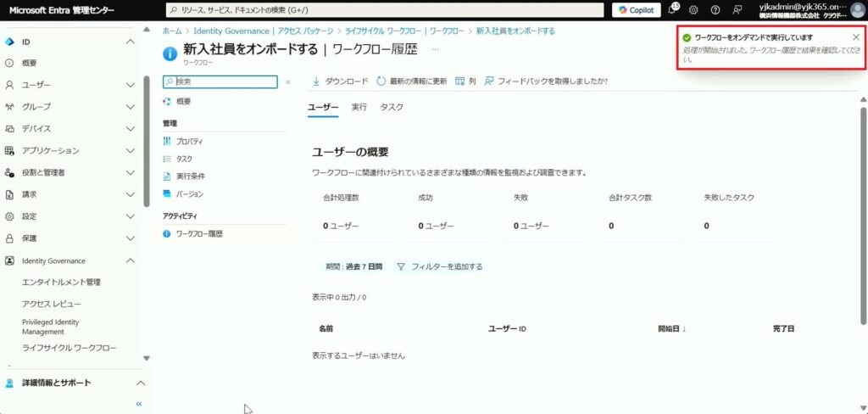868x414 pixels.
Task: Open the user account avatar
Action: (x=857, y=10)
